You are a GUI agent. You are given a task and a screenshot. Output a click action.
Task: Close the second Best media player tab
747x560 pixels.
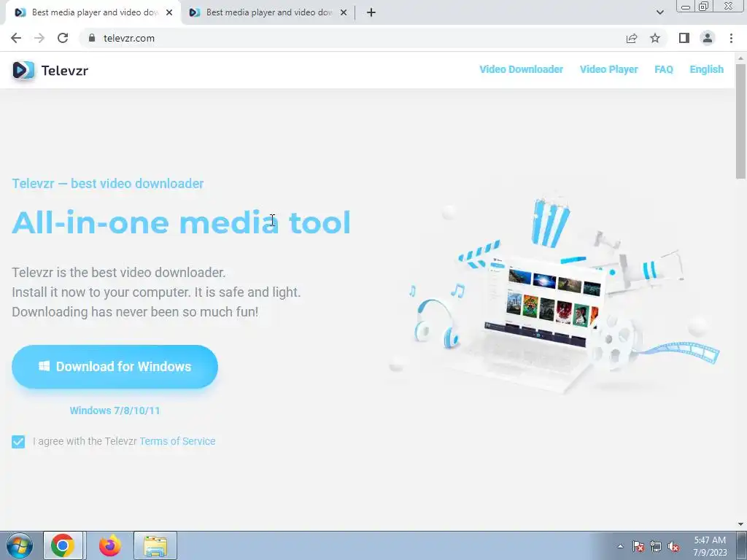tap(344, 13)
